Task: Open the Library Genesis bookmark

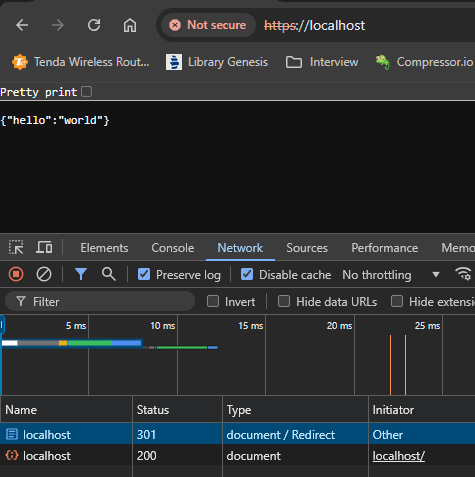Action: click(x=217, y=62)
